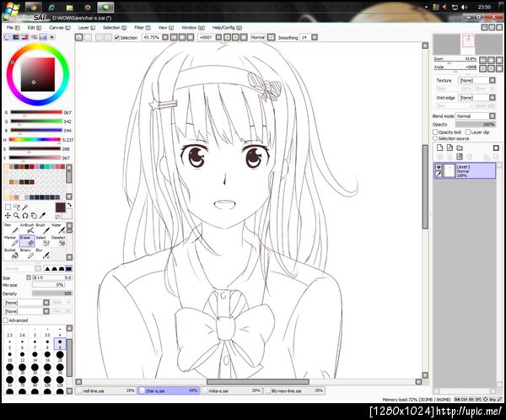Click the brush Density bar
506x420 pixels.
point(52,293)
